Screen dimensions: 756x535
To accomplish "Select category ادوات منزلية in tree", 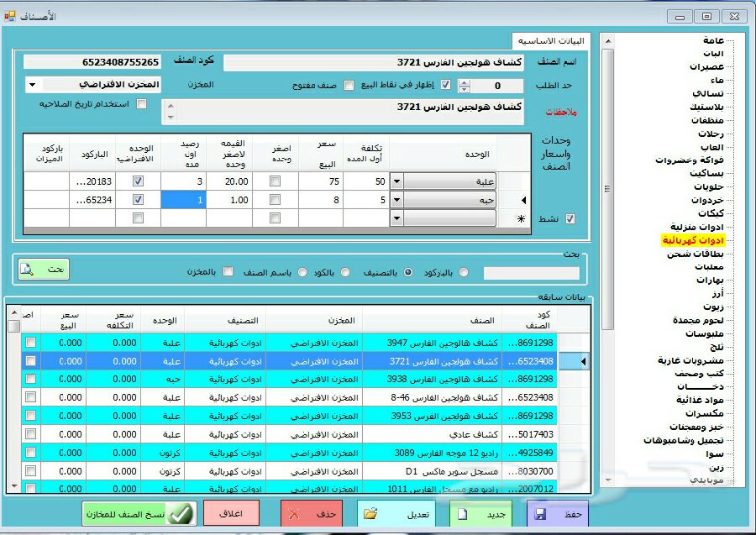I will click(x=697, y=227).
